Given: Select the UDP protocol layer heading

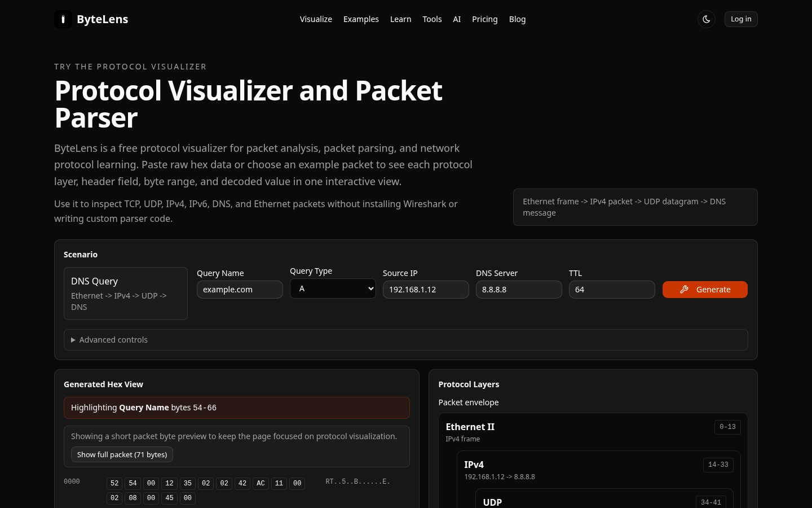Looking at the screenshot, I should click(x=492, y=502).
